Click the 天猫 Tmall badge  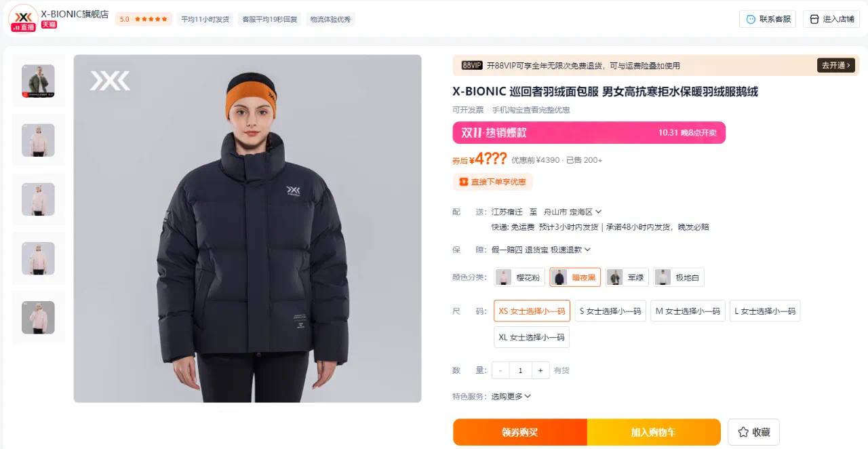[49, 24]
